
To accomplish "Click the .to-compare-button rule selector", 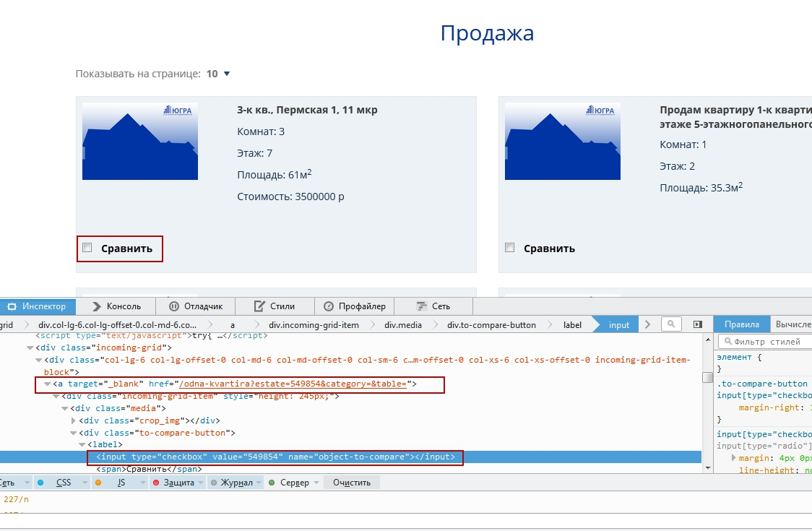I will [761, 384].
